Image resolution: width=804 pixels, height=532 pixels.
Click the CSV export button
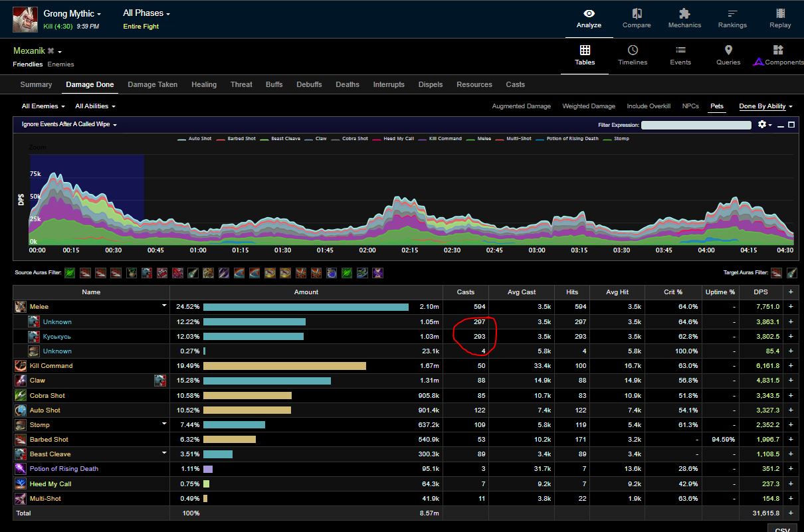782,528
